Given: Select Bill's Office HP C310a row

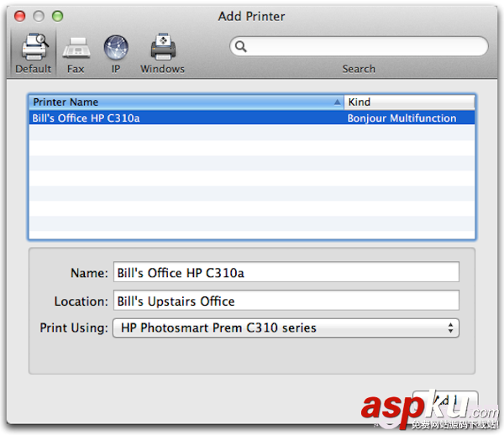Looking at the screenshot, I should [x=252, y=118].
